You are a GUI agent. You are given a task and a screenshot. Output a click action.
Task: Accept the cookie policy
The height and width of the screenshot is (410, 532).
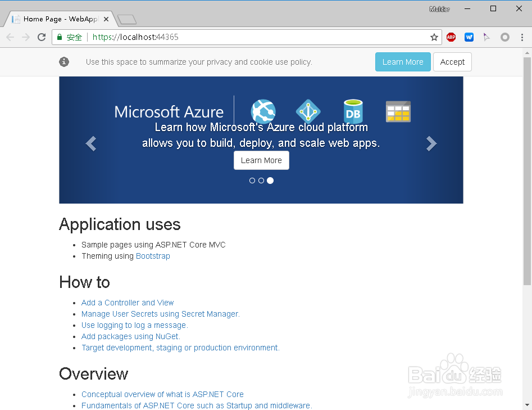(x=452, y=62)
